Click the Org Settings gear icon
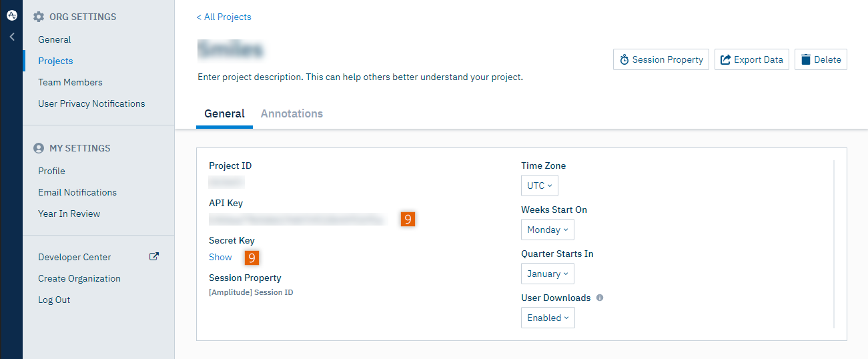 point(39,17)
